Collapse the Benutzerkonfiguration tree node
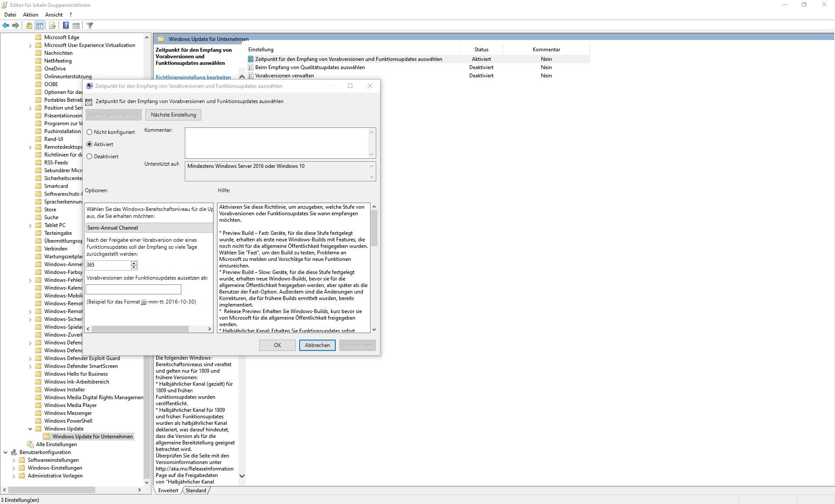Image resolution: width=835 pixels, height=504 pixels. pos(5,452)
